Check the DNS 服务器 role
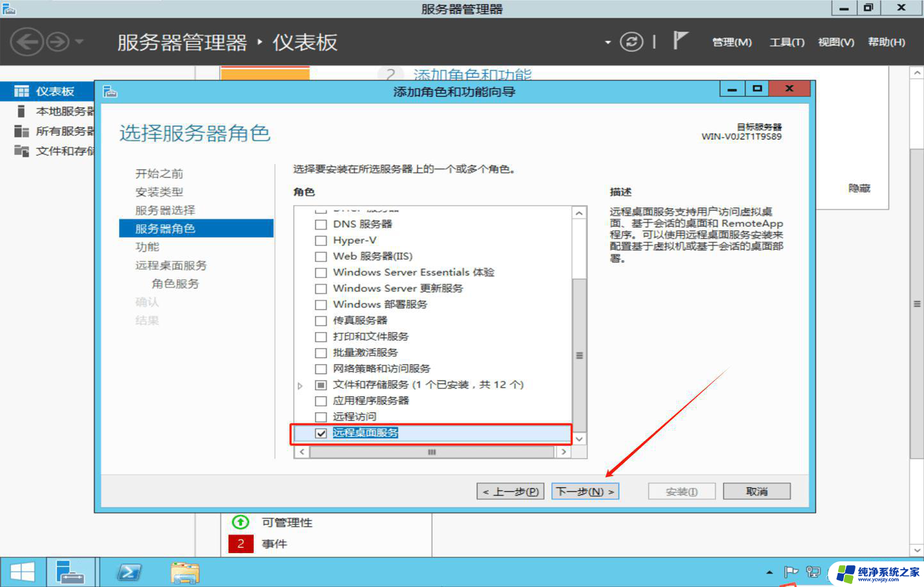 click(x=321, y=224)
